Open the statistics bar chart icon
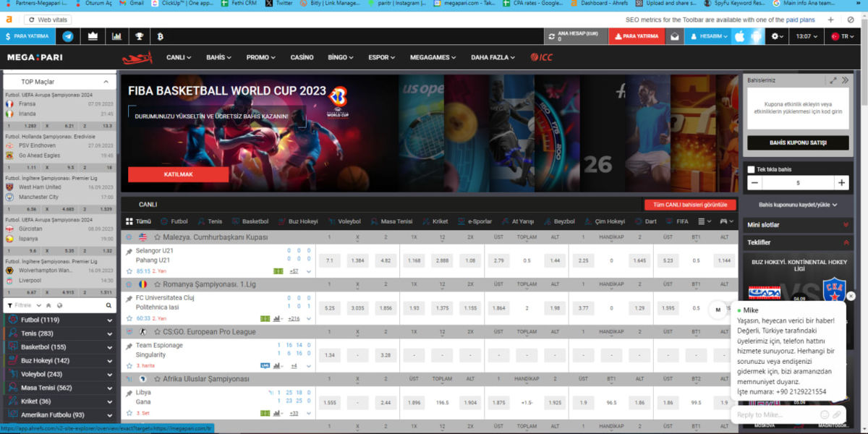 click(x=116, y=36)
